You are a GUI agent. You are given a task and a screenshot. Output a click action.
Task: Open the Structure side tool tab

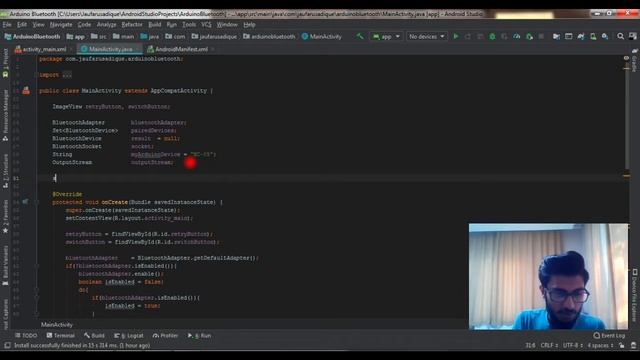[5, 171]
